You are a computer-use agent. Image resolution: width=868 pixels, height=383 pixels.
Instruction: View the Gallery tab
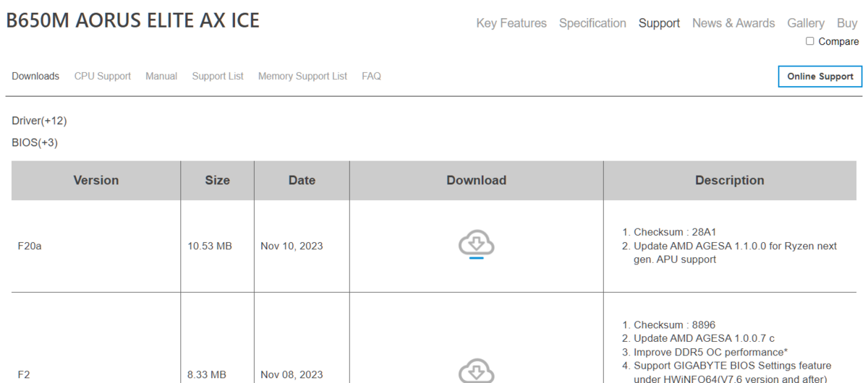click(806, 23)
